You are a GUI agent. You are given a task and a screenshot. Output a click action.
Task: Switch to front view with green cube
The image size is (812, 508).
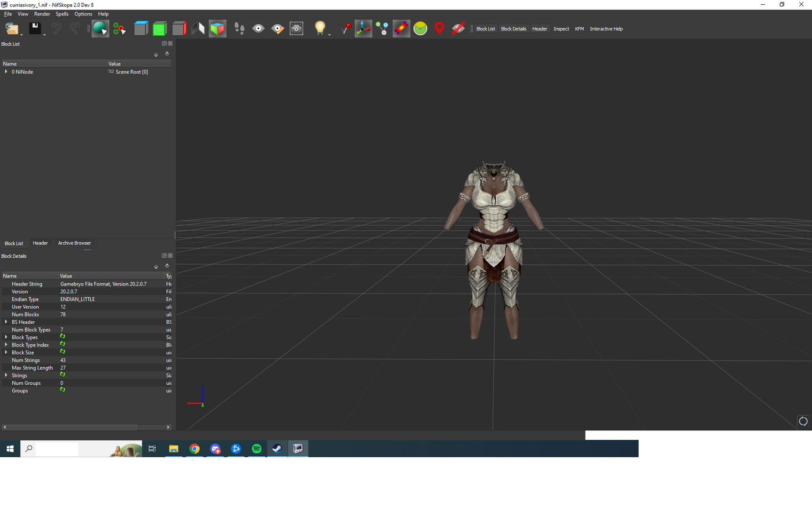(160, 29)
